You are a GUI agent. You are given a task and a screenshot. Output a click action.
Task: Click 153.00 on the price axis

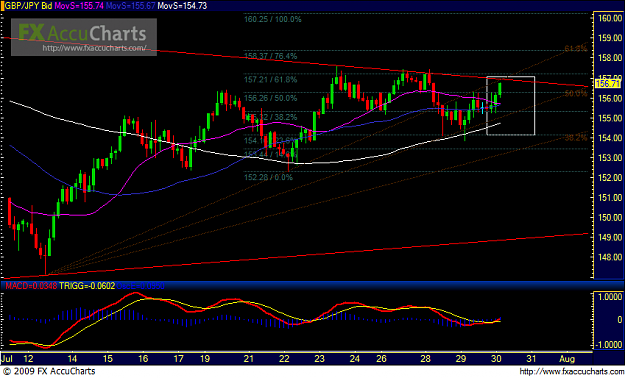point(609,158)
